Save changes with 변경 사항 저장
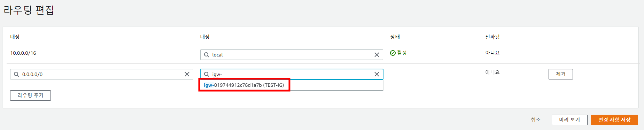 pyautogui.click(x=614, y=120)
